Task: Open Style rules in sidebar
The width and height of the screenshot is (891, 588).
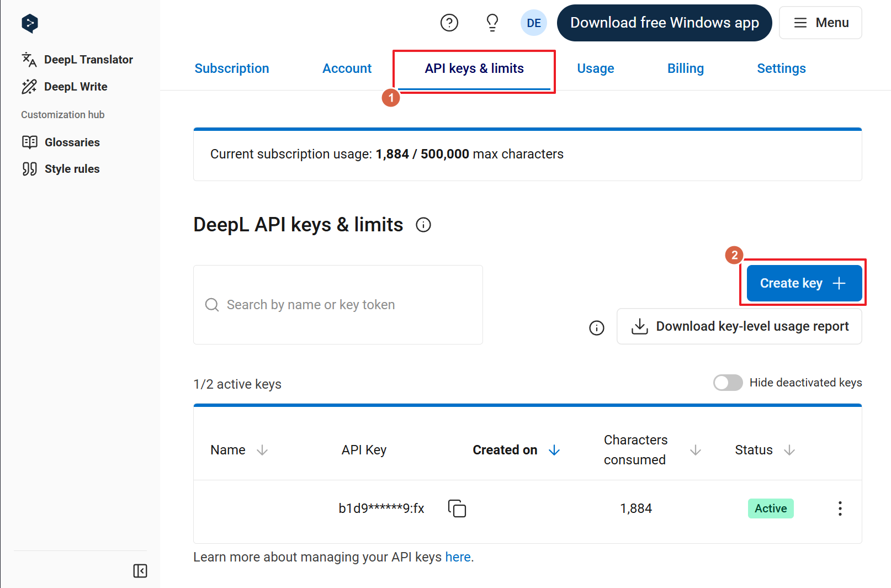Action: (x=61, y=168)
